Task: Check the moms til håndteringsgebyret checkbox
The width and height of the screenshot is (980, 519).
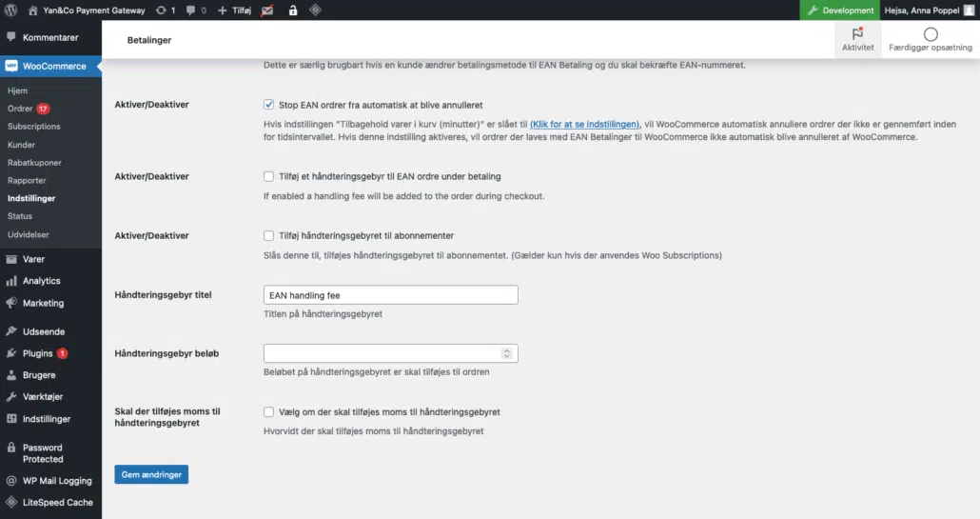Action: [x=268, y=412]
